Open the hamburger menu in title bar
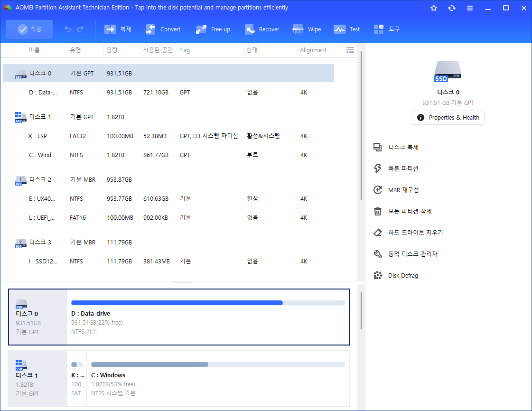 469,8
